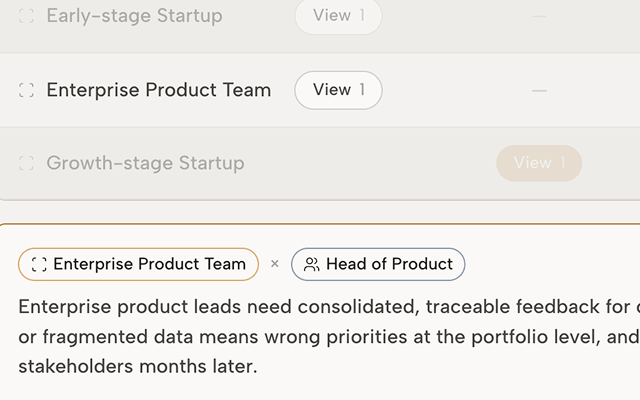Click the blue Head of Product chip

(378, 264)
